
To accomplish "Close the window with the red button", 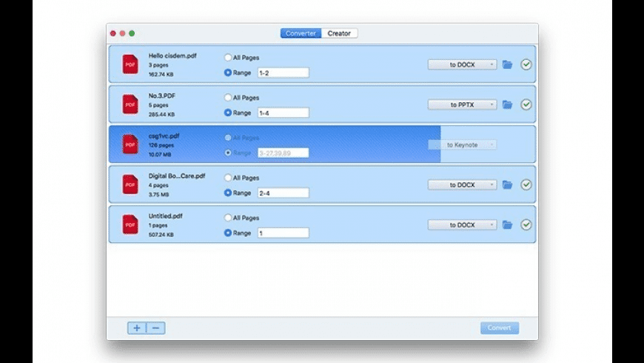I will (x=113, y=33).
